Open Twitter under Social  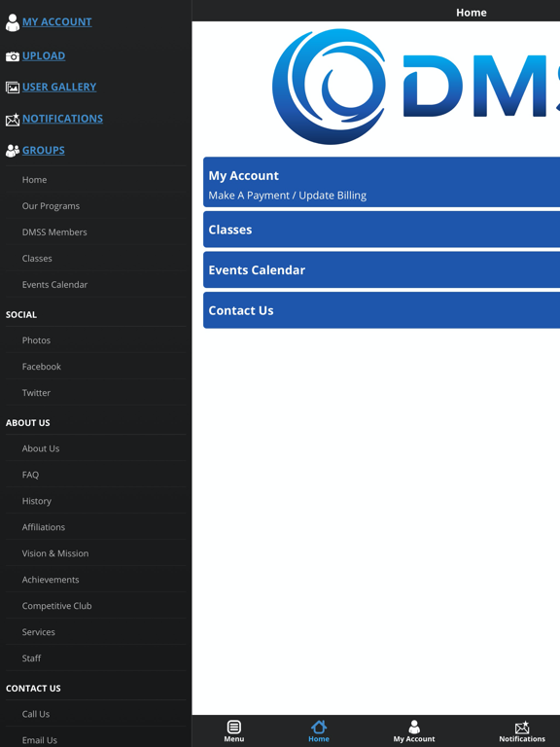click(x=95, y=393)
